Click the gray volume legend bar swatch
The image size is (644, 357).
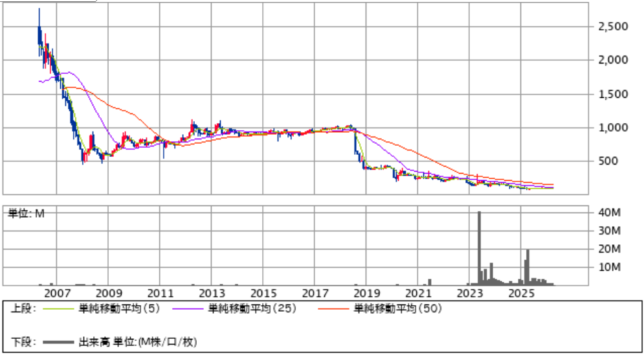click(57, 341)
